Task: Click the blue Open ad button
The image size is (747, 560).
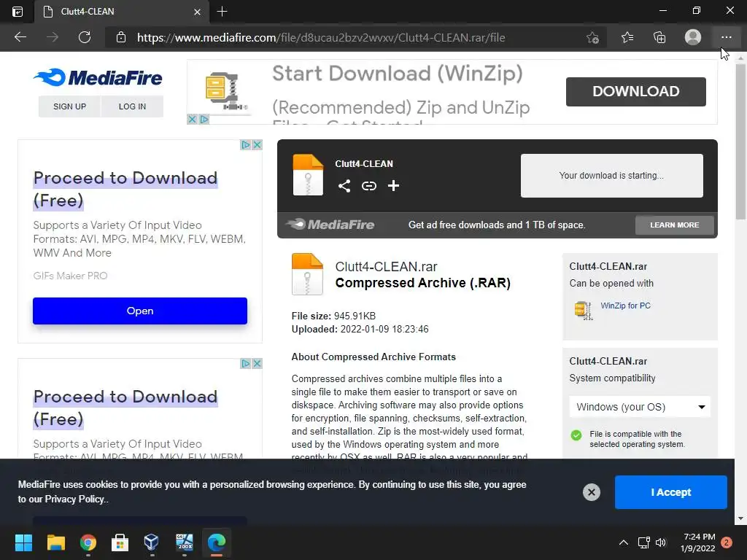Action: tap(140, 311)
